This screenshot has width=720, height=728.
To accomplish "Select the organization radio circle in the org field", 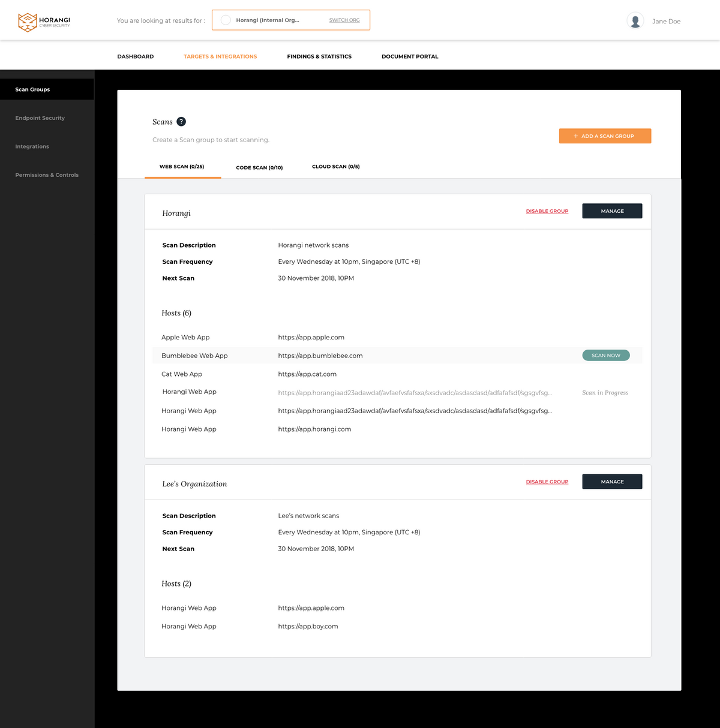I will coord(225,20).
